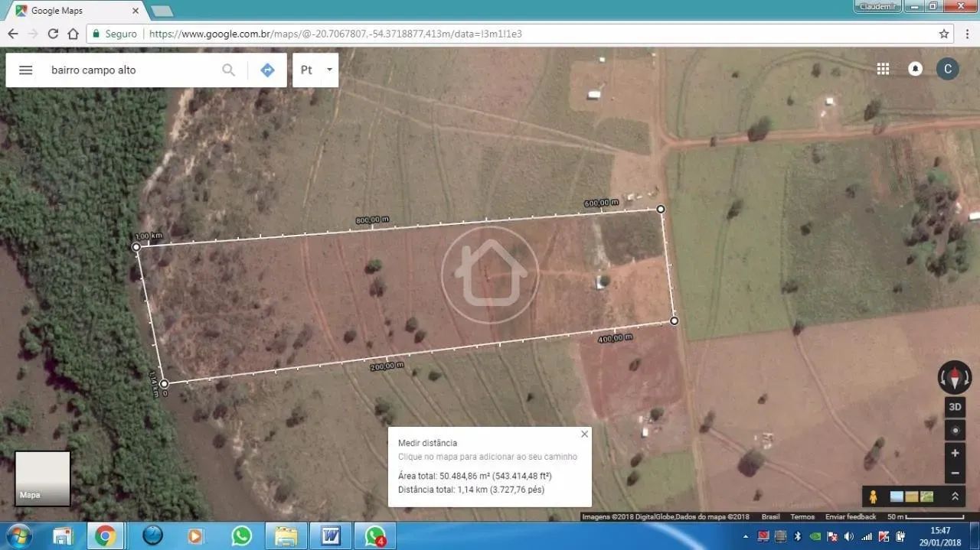Open the Google Maps hamburger menu
980x550 pixels.
tap(25, 70)
